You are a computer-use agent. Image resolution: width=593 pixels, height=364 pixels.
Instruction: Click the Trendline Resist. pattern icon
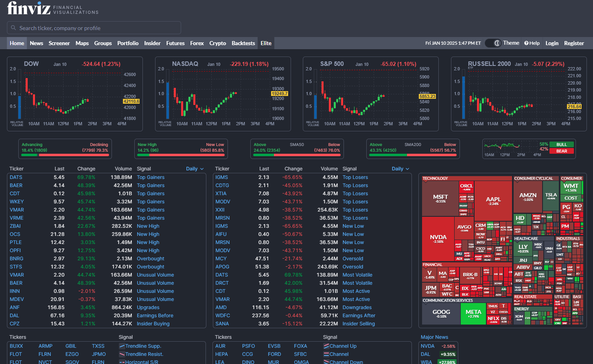tap(122, 354)
